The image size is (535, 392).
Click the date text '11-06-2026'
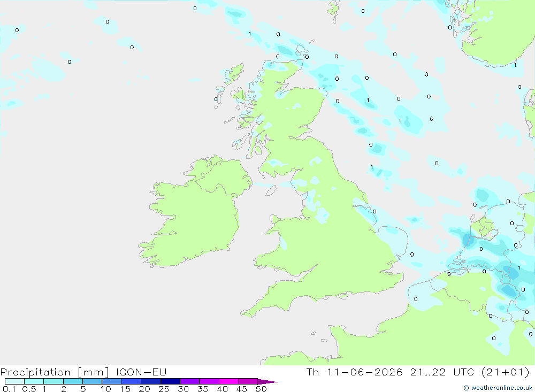(365, 372)
